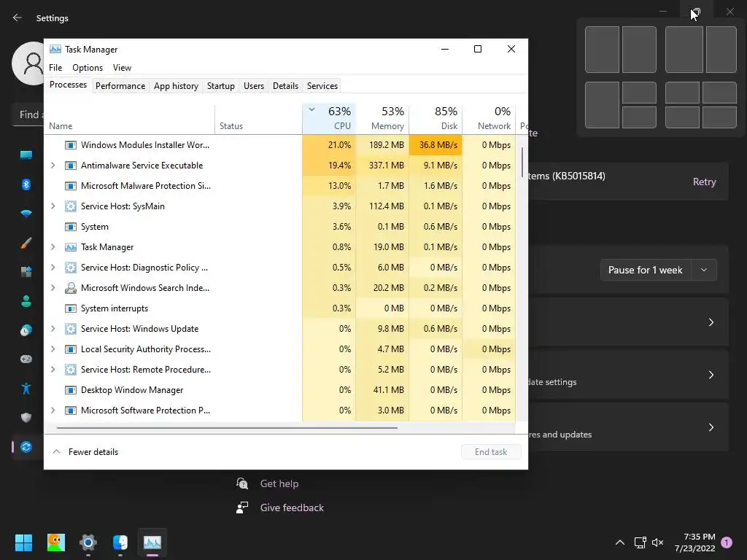Switch to the Startup tab
Image resolution: width=747 pixels, height=560 pixels.
[220, 86]
